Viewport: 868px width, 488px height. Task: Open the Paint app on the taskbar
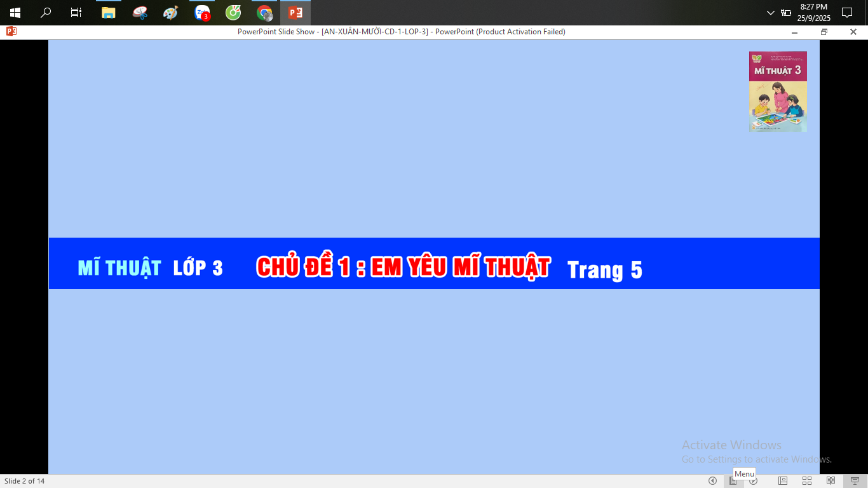pos(170,13)
